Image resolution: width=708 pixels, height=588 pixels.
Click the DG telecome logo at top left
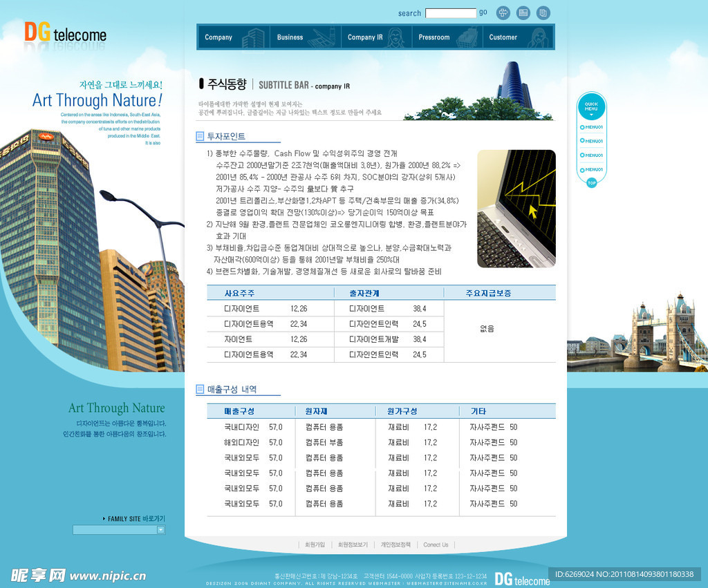tap(65, 33)
